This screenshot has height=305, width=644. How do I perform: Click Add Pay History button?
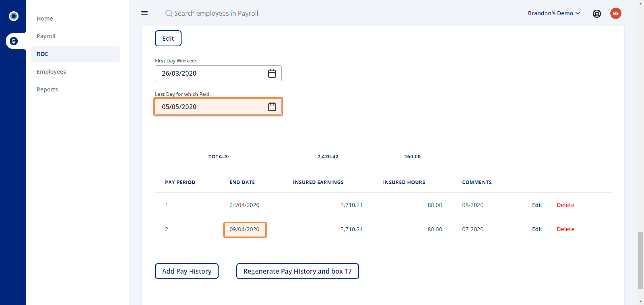tap(187, 271)
